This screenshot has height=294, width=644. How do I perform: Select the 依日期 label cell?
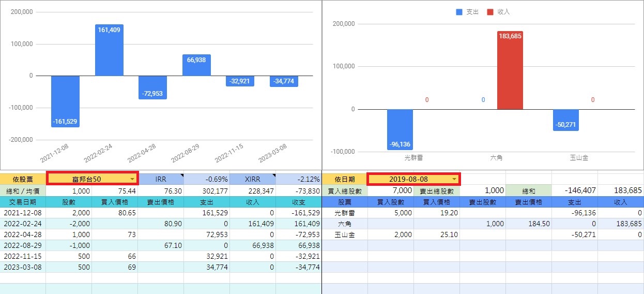(x=344, y=179)
